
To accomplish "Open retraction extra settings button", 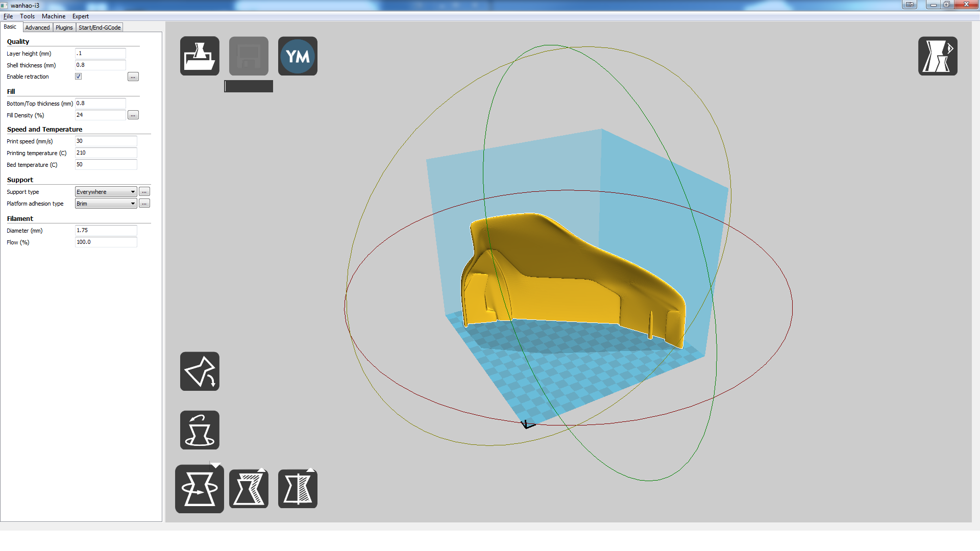I will (133, 77).
